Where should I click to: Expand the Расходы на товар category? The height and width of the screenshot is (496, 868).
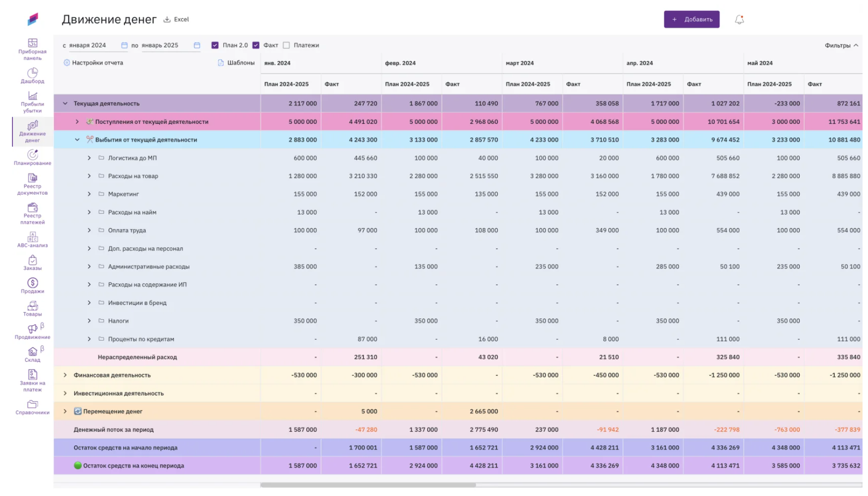[x=89, y=176]
